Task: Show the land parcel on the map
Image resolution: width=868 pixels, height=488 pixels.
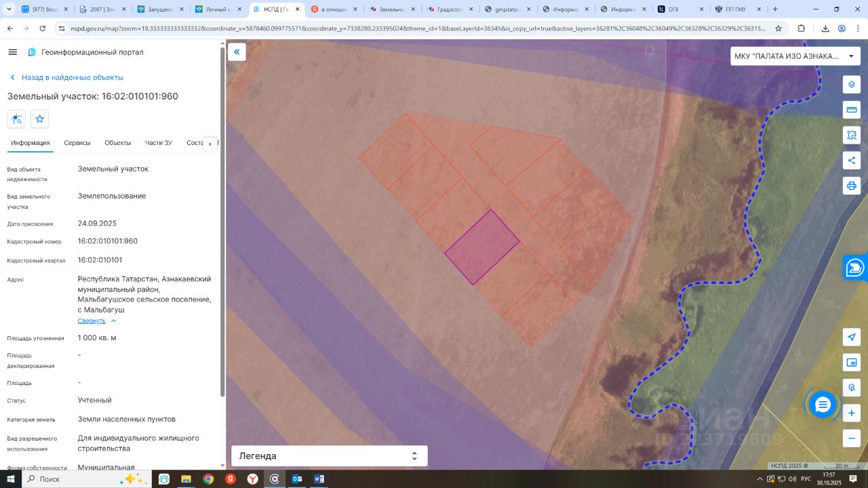Action: tap(17, 119)
